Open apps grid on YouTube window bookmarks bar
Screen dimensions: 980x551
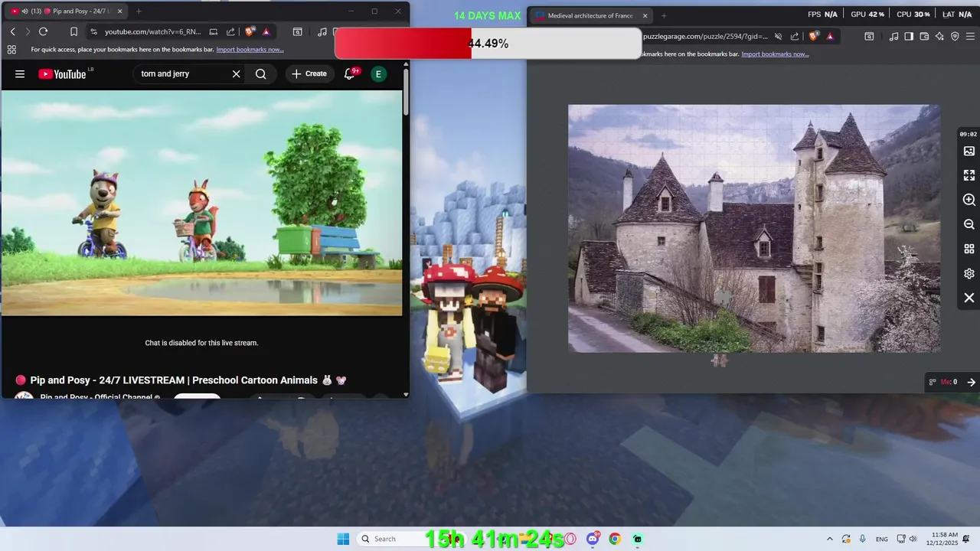tap(11, 50)
